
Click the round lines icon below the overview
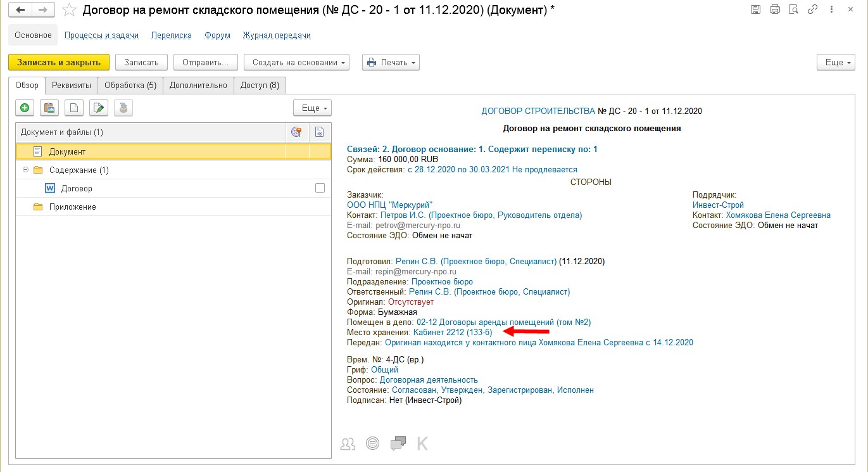[373, 444]
